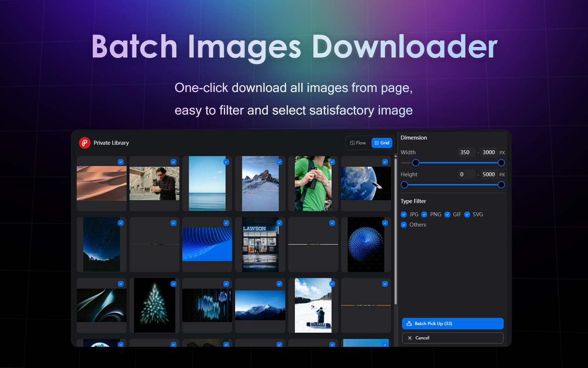Click the Private Library title text

[x=111, y=143]
